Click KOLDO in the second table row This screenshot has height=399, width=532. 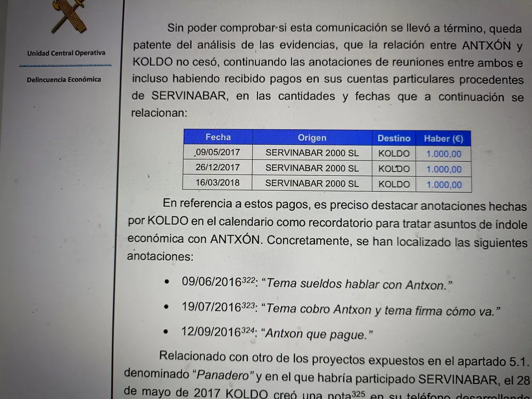tap(394, 169)
